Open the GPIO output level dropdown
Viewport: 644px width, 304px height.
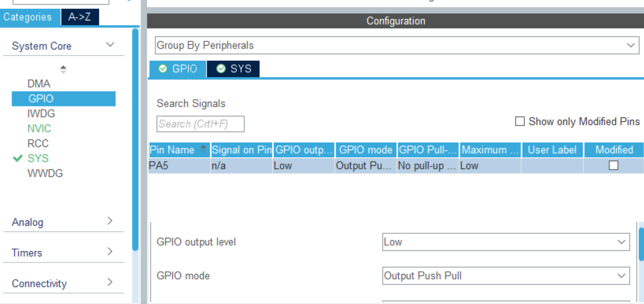pos(621,242)
